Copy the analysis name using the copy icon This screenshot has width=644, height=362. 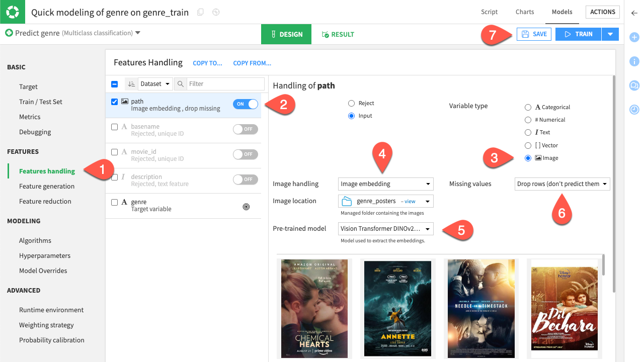200,12
